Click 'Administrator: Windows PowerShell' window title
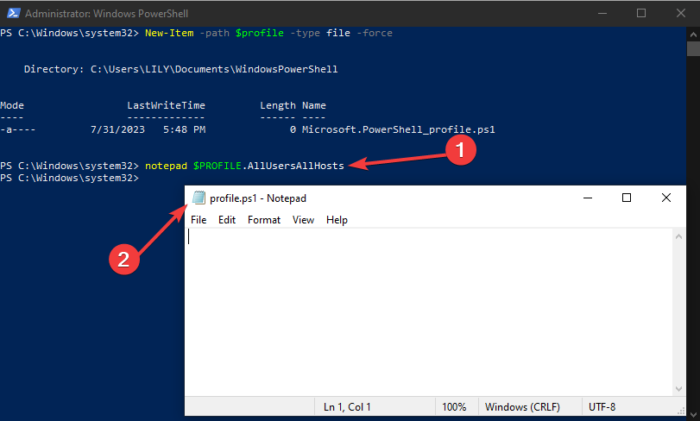Screen dimensions: 700x421 (107, 13)
